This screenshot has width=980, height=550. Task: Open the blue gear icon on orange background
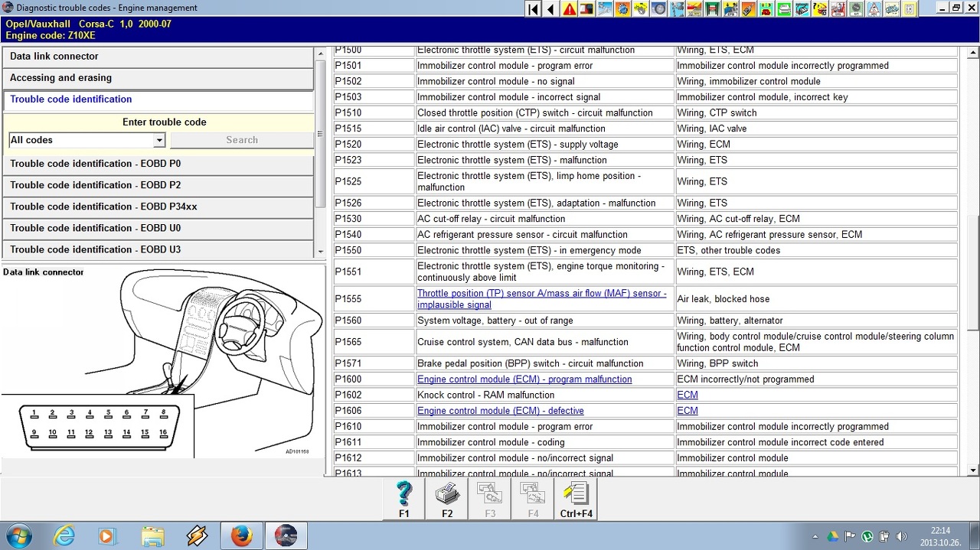click(x=622, y=9)
